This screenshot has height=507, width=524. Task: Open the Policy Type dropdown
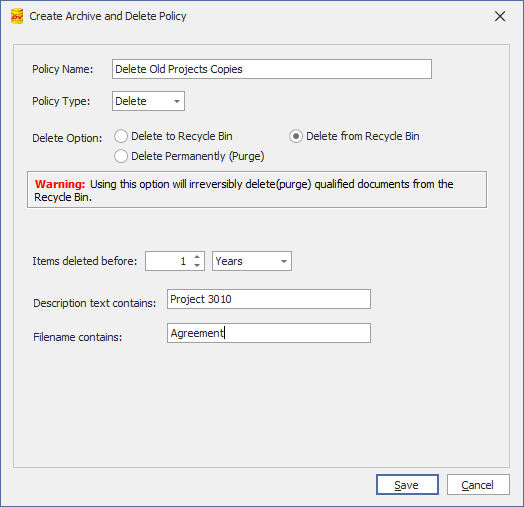pyautogui.click(x=148, y=101)
